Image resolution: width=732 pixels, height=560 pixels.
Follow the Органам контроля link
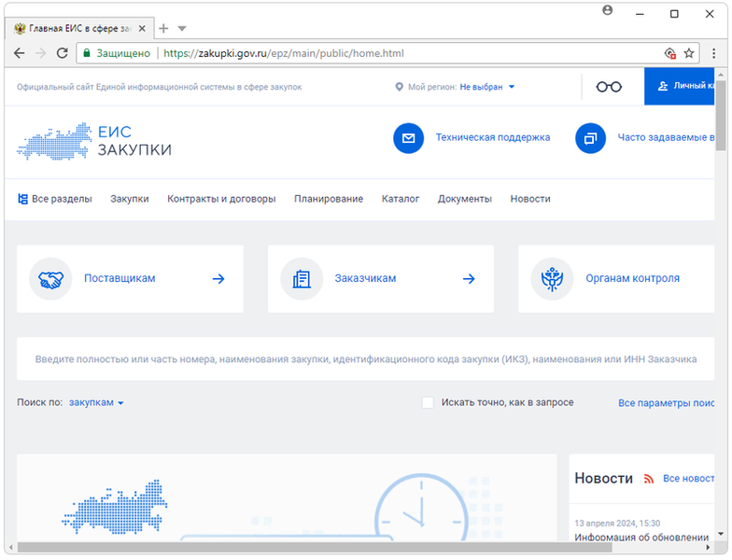point(633,278)
